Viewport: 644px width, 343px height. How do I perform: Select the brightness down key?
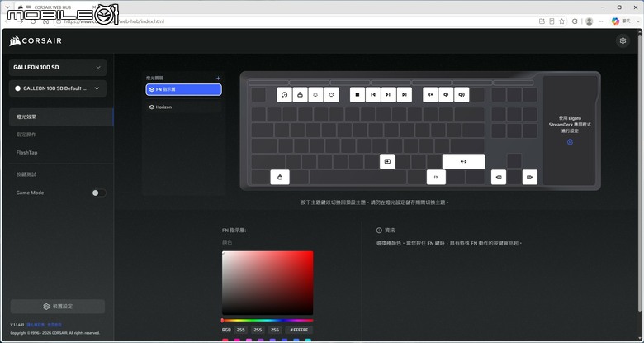315,94
